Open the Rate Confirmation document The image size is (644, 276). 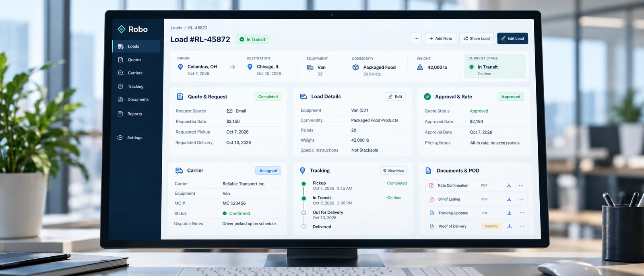point(453,185)
